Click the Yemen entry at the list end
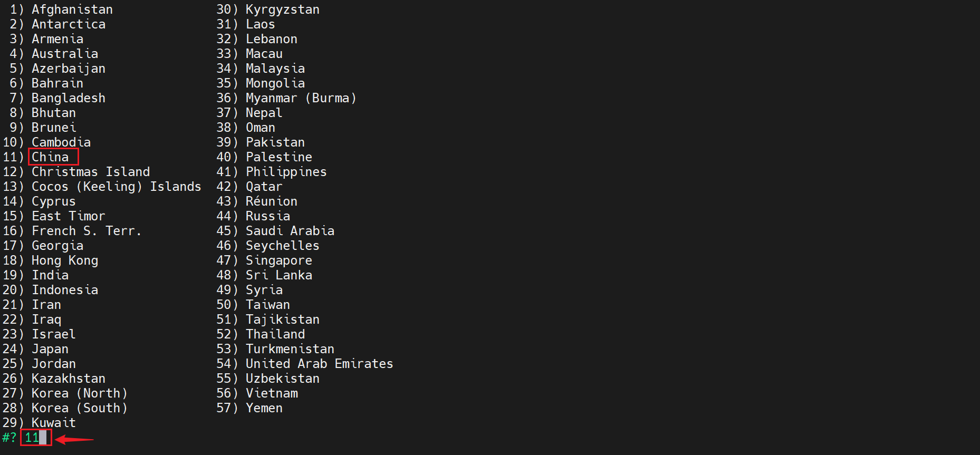Screen dimensions: 980x455 pos(264,408)
